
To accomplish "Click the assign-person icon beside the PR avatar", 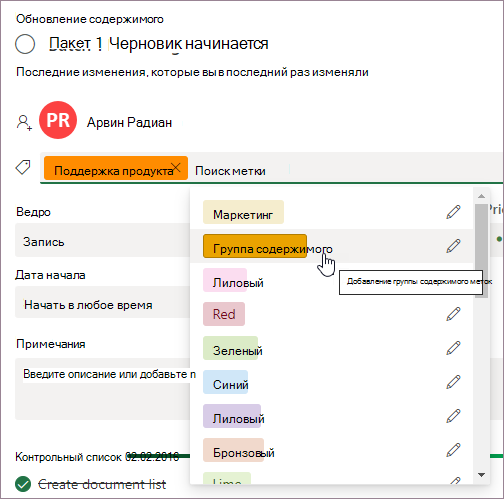I will point(24,123).
